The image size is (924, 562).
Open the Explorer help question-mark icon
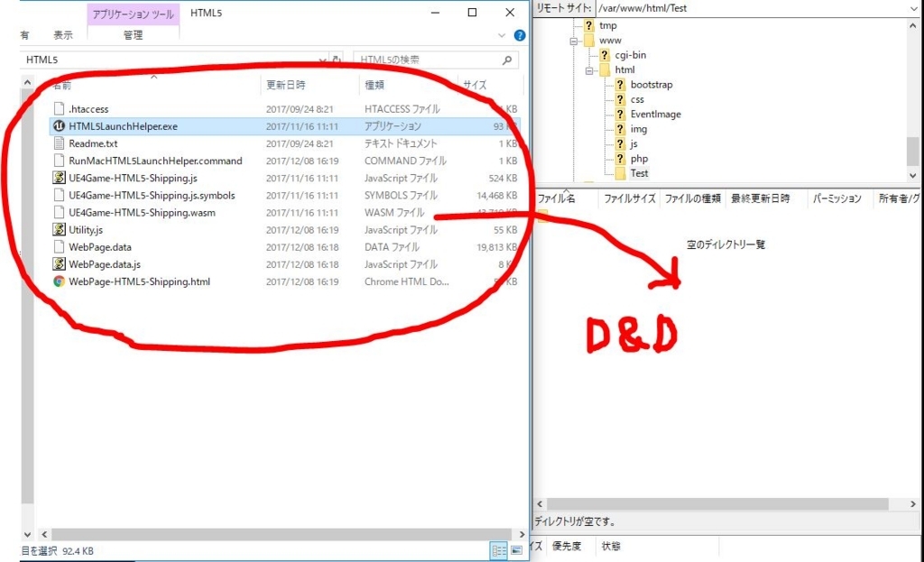(519, 35)
